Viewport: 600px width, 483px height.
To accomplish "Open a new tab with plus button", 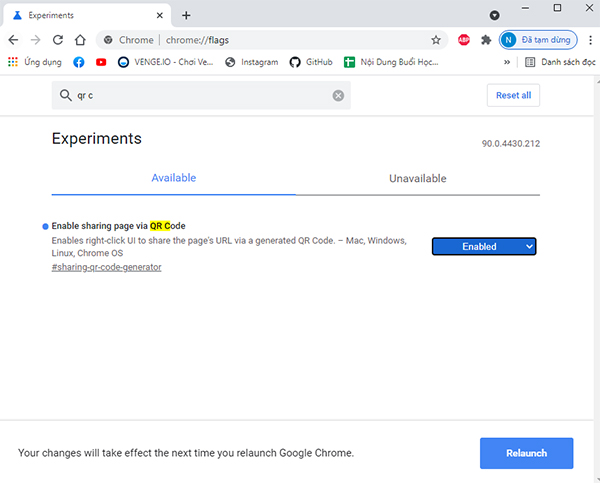I will [x=186, y=15].
